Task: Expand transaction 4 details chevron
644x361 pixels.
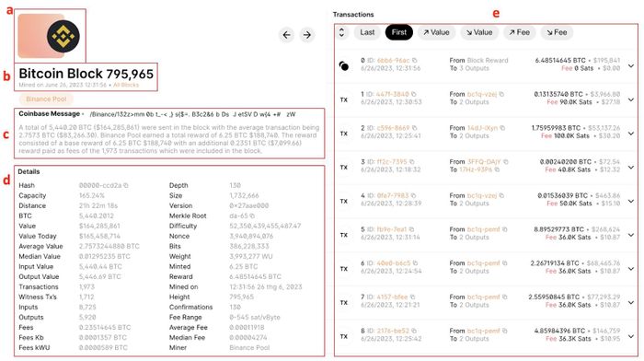Action: (x=631, y=201)
